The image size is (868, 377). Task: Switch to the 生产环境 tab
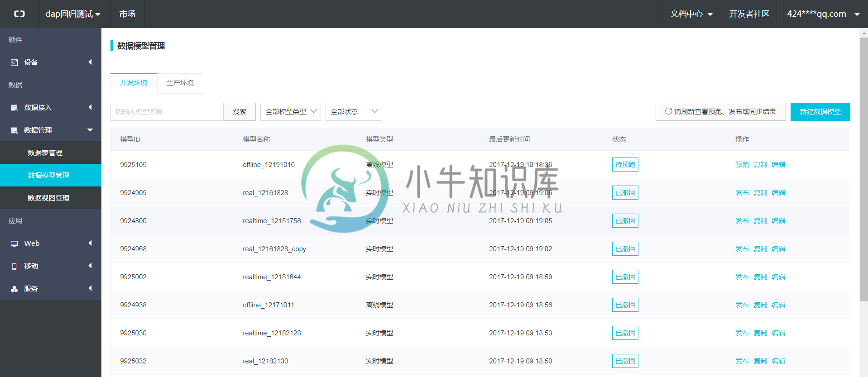180,83
